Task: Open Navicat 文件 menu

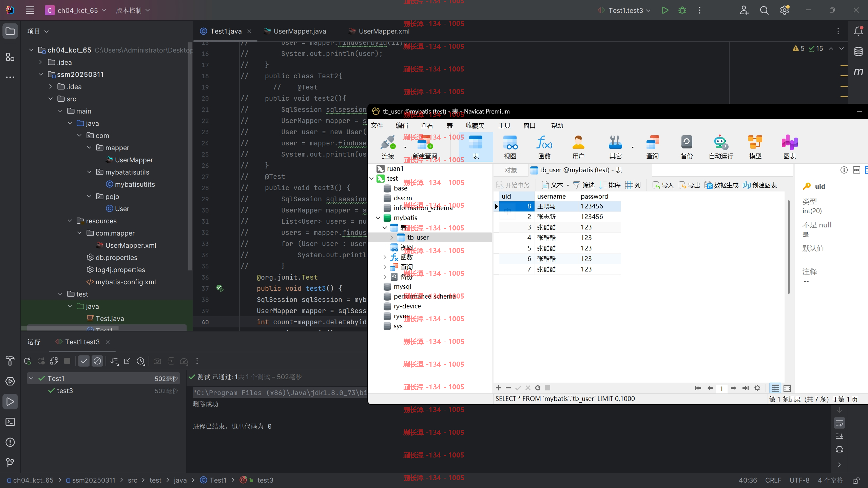Action: click(377, 126)
